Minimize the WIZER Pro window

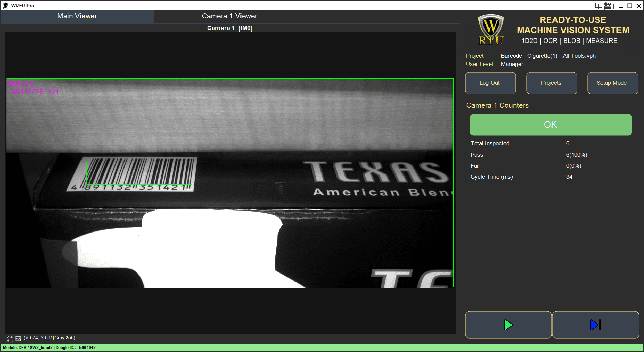[621, 6]
